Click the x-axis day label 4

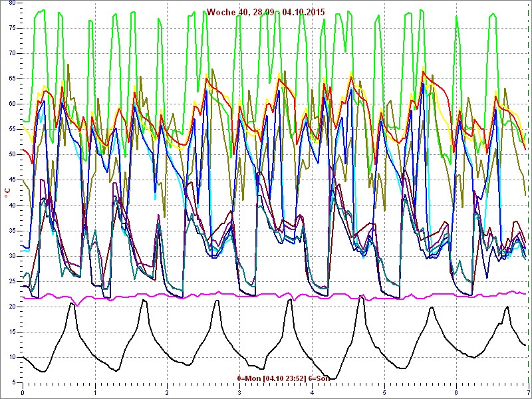point(312,393)
